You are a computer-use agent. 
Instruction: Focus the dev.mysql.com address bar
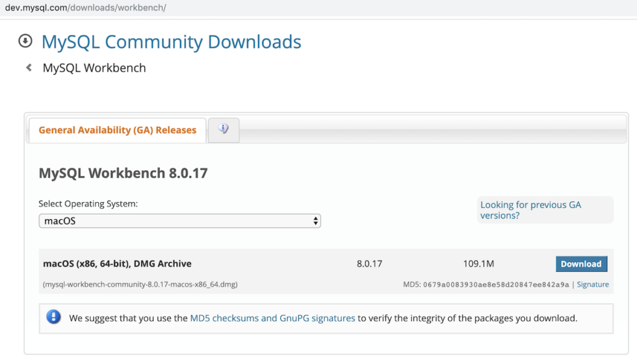(x=85, y=8)
